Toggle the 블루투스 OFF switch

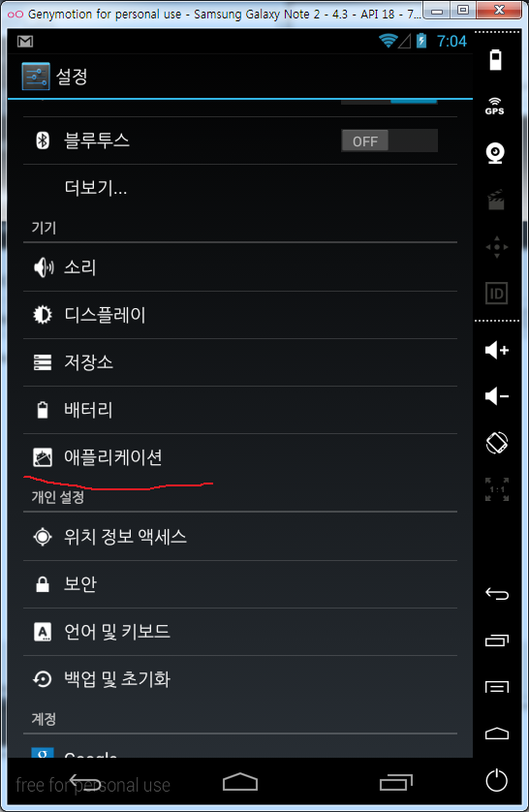(389, 141)
